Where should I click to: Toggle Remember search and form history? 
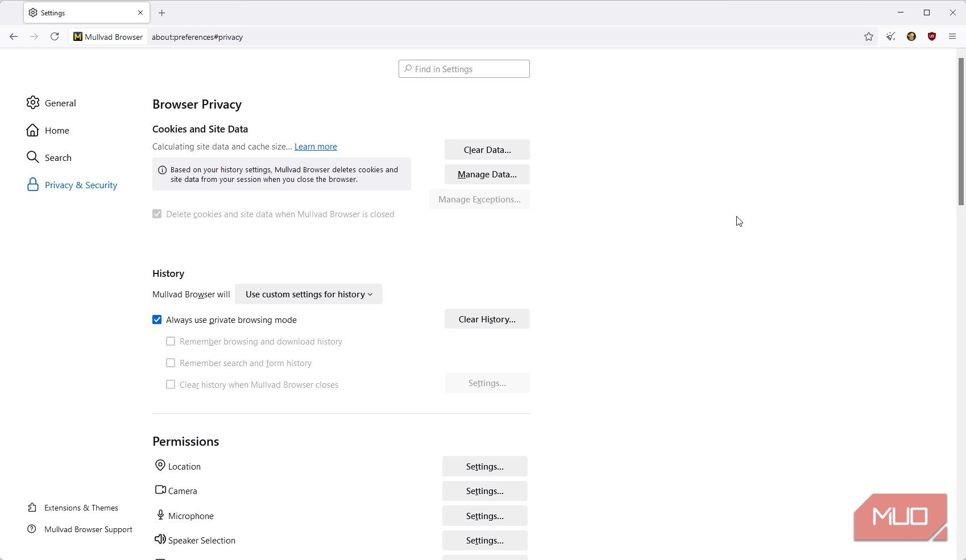pyautogui.click(x=171, y=363)
